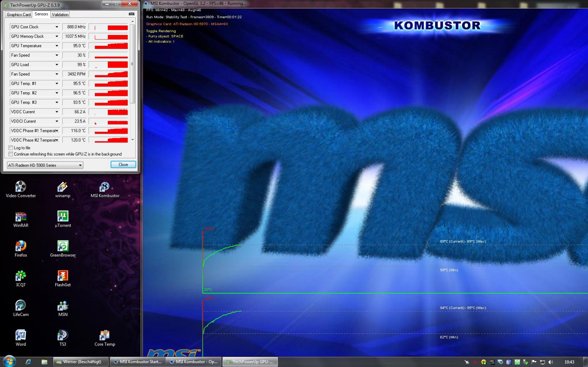Launch the TS3 desktop icon
Image resolution: width=588 pixels, height=367 pixels.
point(63,338)
